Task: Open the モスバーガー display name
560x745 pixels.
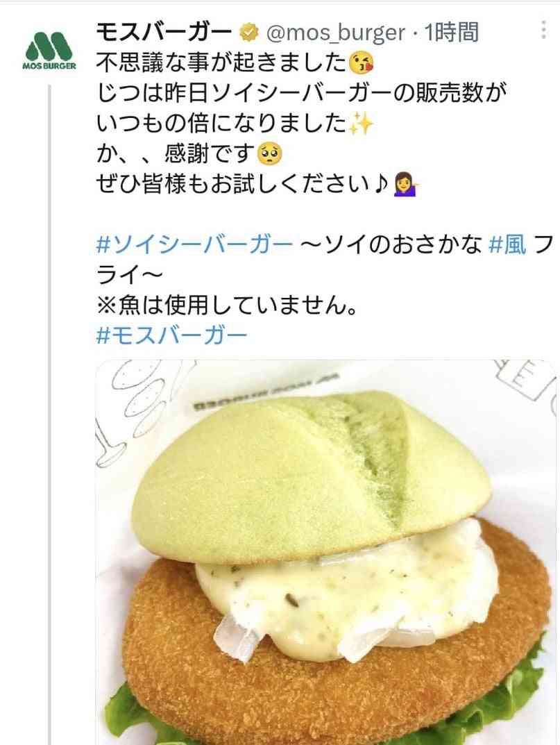Action: [x=164, y=33]
